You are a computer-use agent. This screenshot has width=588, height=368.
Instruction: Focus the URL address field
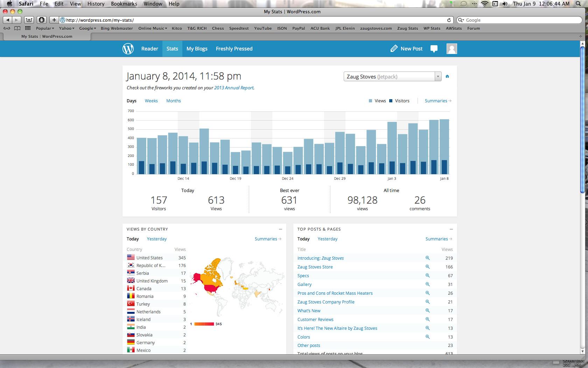pyautogui.click(x=255, y=20)
